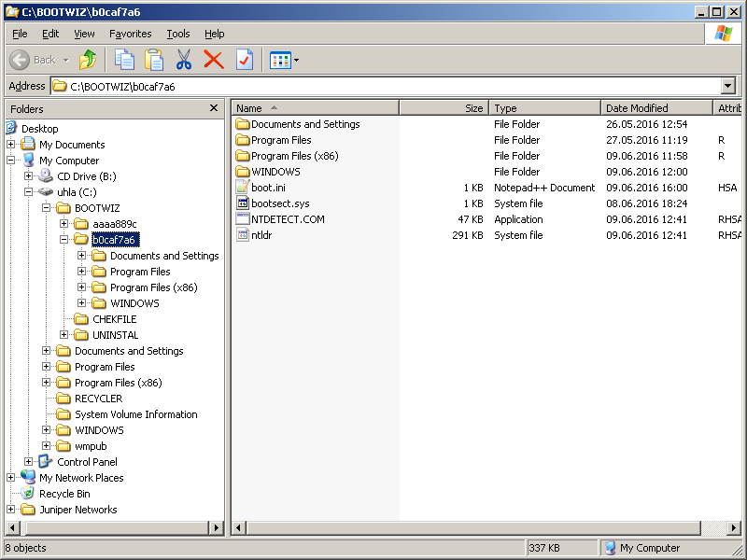The image size is (747, 560).
Task: Select the boot.ini file icon
Action: tap(243, 188)
